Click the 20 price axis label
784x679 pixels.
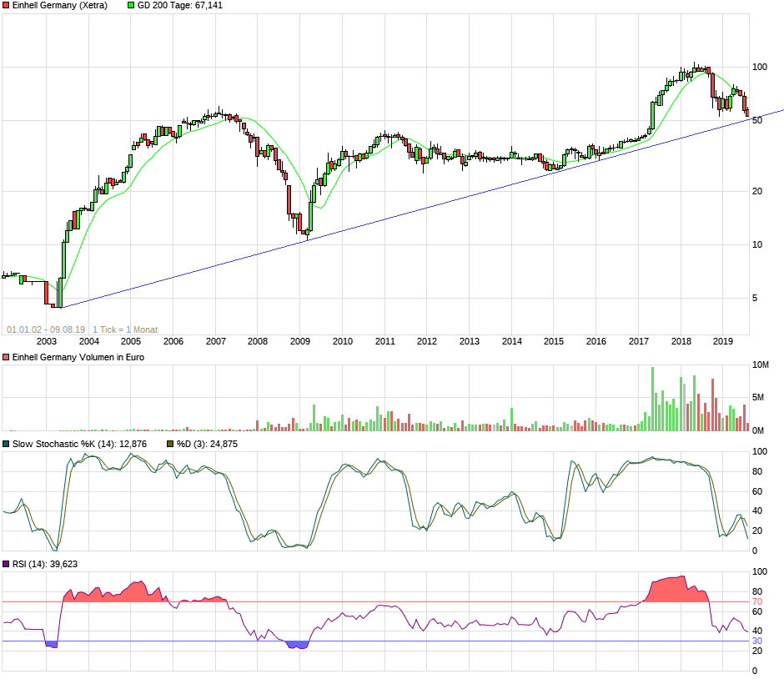click(x=757, y=192)
